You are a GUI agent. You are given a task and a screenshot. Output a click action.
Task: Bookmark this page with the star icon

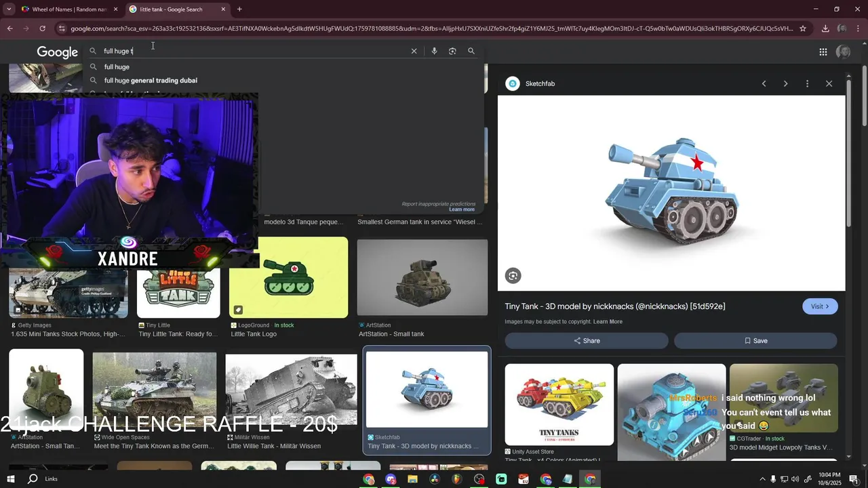(x=803, y=28)
